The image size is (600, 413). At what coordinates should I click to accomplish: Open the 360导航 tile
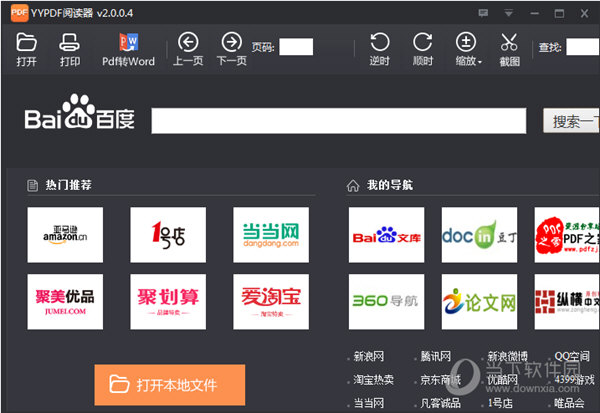click(386, 302)
